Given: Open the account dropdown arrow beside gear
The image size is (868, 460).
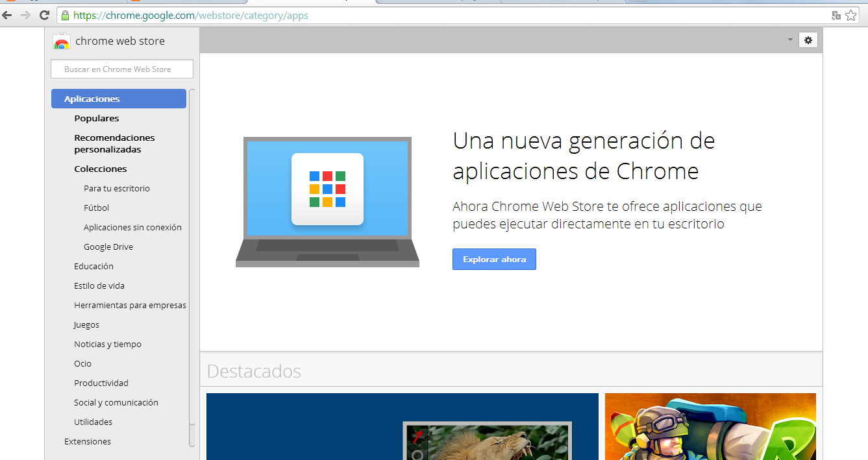Looking at the screenshot, I should pos(790,40).
